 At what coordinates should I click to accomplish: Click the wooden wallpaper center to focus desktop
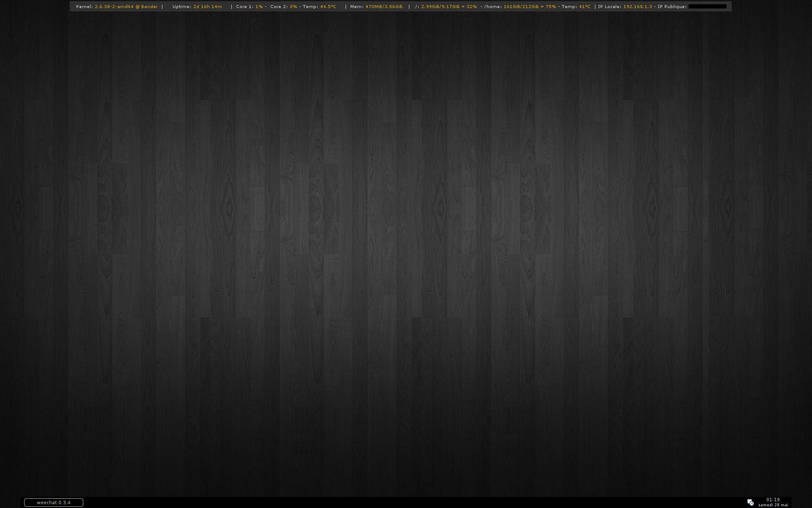(406, 254)
